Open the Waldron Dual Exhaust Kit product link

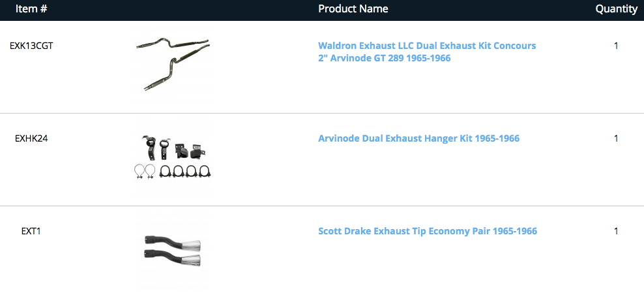(x=427, y=52)
